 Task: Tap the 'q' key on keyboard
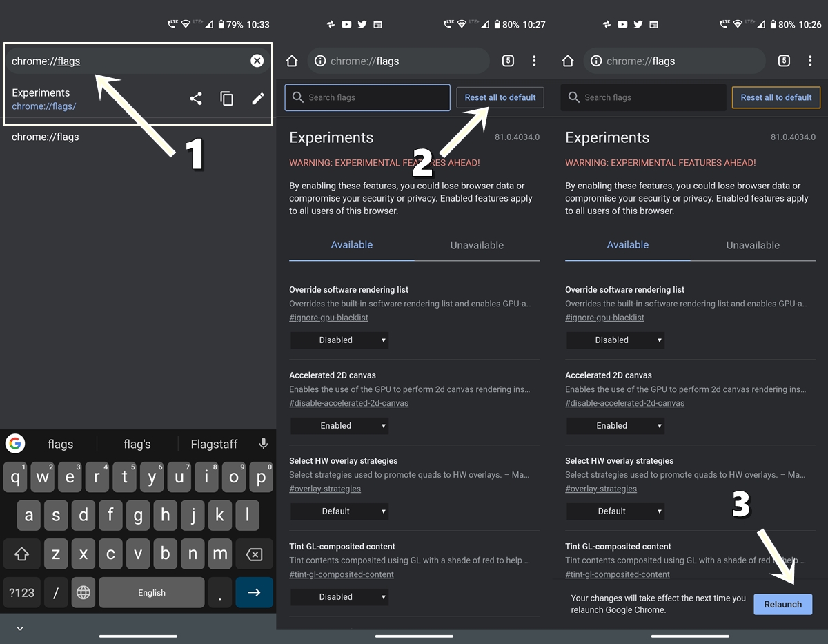[15, 477]
